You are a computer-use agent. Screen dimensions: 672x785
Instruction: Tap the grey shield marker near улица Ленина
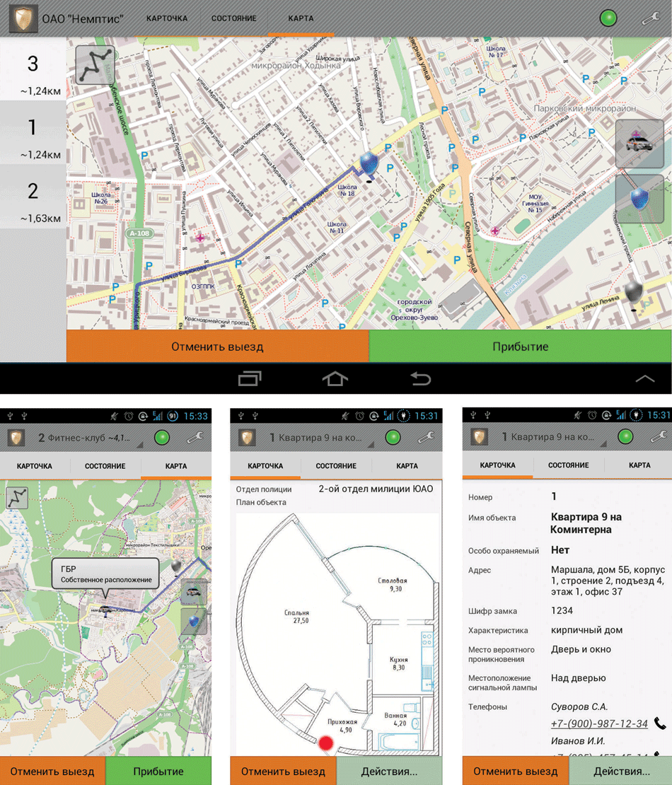[635, 293]
